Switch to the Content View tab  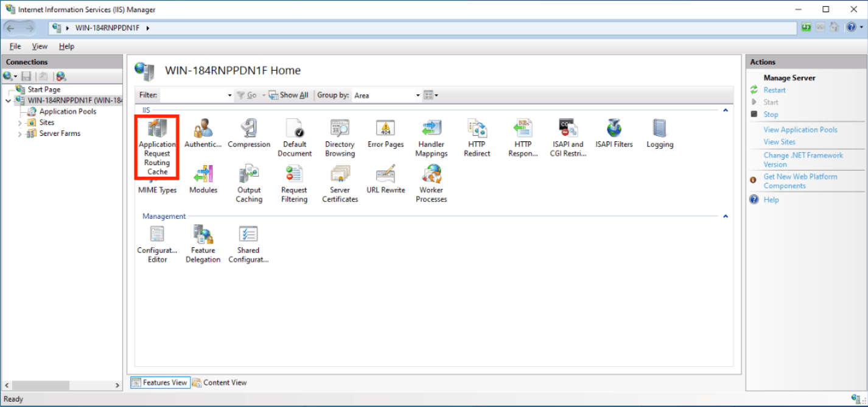click(x=220, y=383)
